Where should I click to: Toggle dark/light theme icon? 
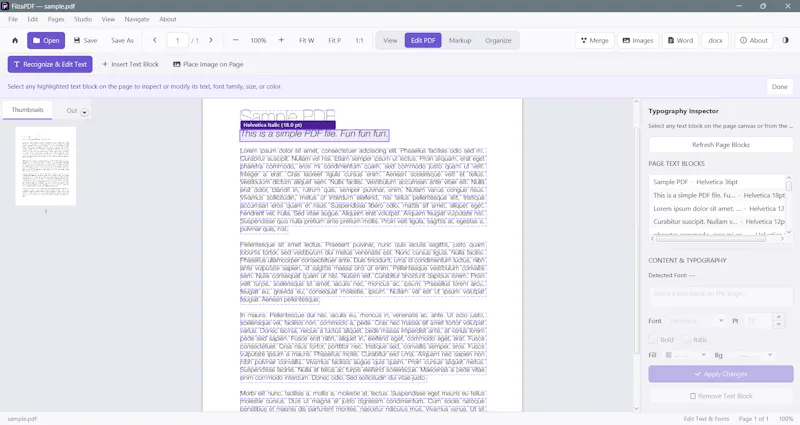785,40
